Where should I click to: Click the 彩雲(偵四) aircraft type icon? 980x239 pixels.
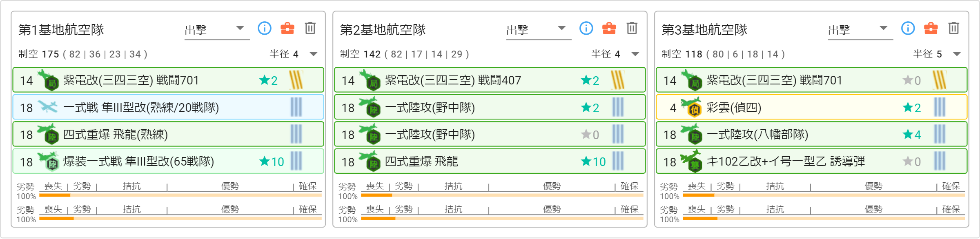(x=691, y=107)
